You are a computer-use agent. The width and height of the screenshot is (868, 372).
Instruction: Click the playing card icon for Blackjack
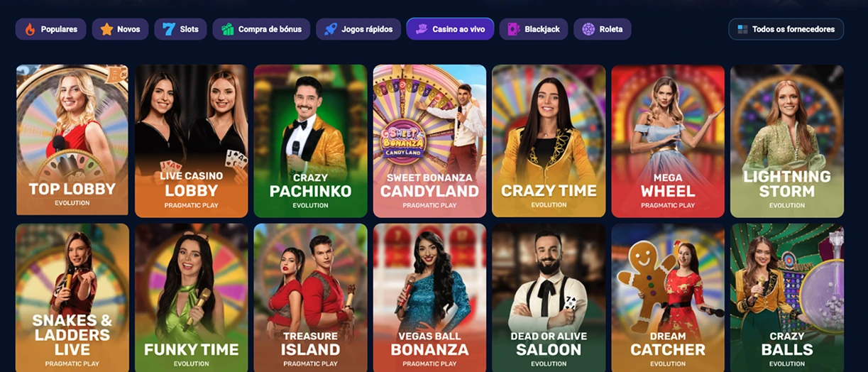click(x=514, y=29)
